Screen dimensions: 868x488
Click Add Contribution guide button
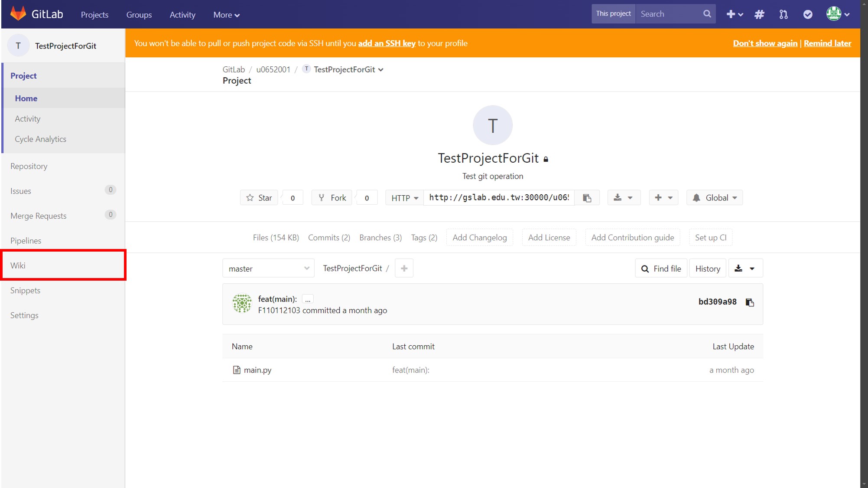coord(632,238)
